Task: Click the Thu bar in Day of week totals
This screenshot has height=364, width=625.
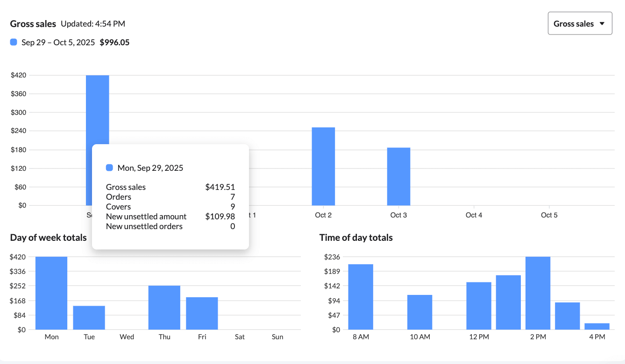Action: 164,308
